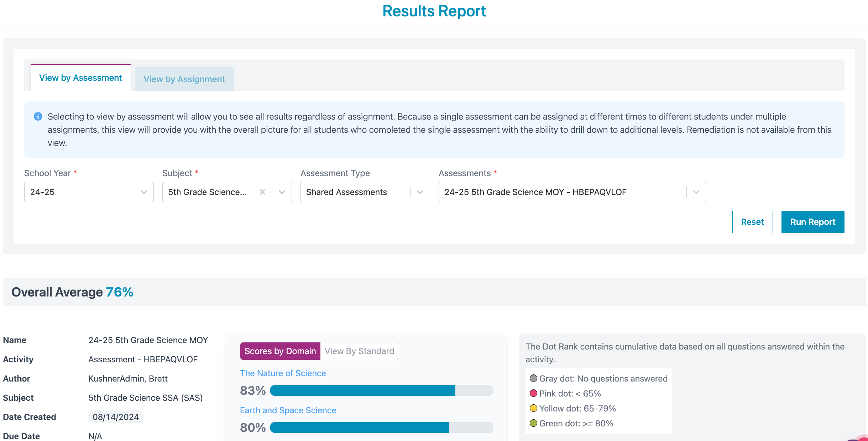Click the blue info icon in the notice
The image size is (868, 441).
coord(38,116)
